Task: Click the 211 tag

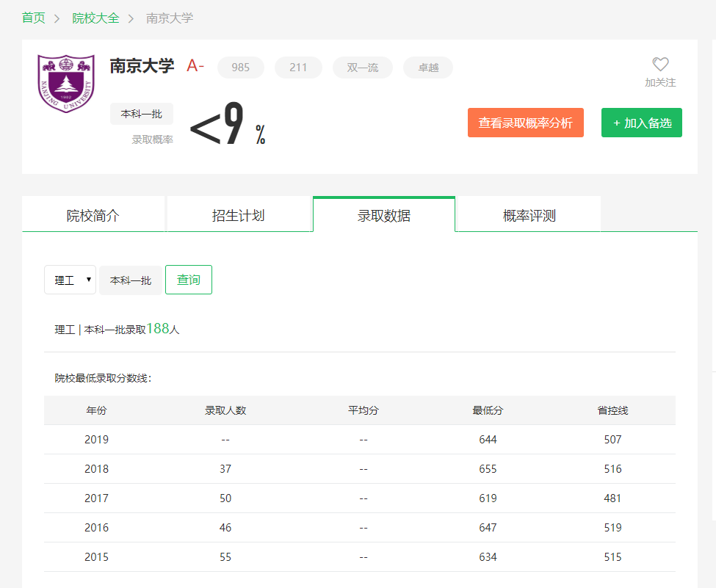Action: coord(298,68)
